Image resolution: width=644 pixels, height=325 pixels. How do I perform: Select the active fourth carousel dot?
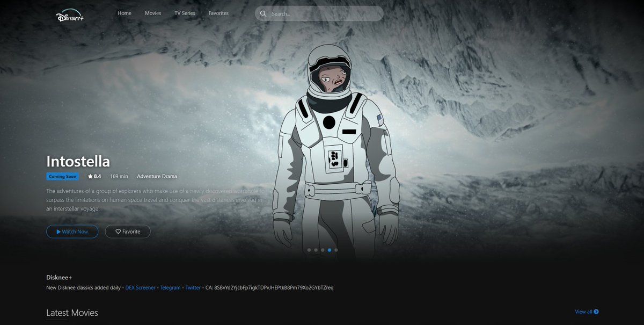pos(330,250)
